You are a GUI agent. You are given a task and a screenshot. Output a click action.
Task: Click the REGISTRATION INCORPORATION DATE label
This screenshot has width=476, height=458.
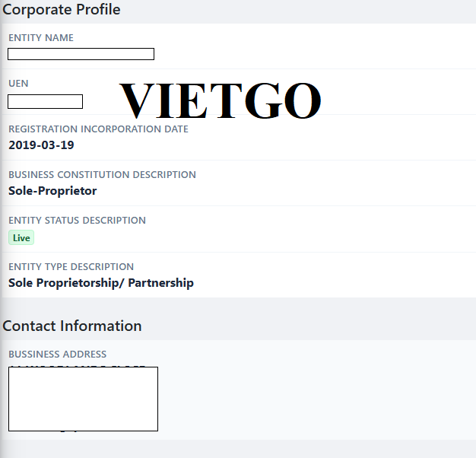click(98, 129)
